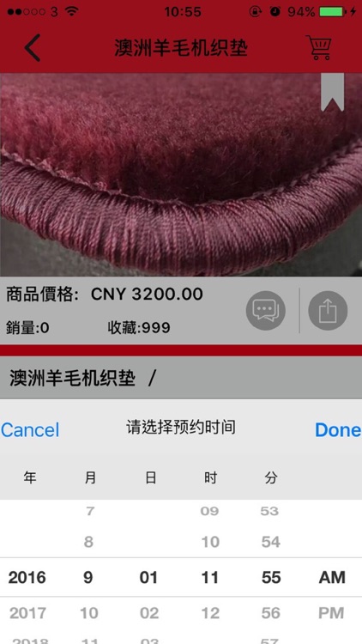362x644 pixels.
Task: Tap the wool mat product photo
Action: point(181,174)
